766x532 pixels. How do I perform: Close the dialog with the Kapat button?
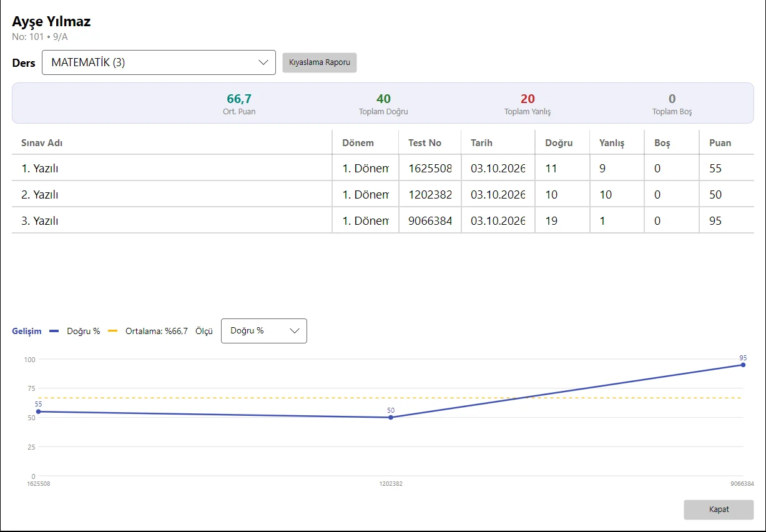(719, 510)
